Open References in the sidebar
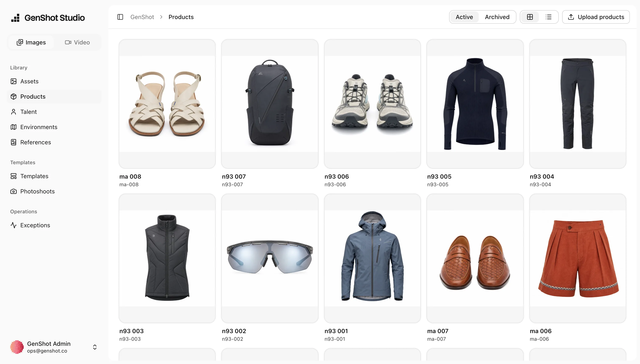The height and width of the screenshot is (364, 640). (54, 142)
